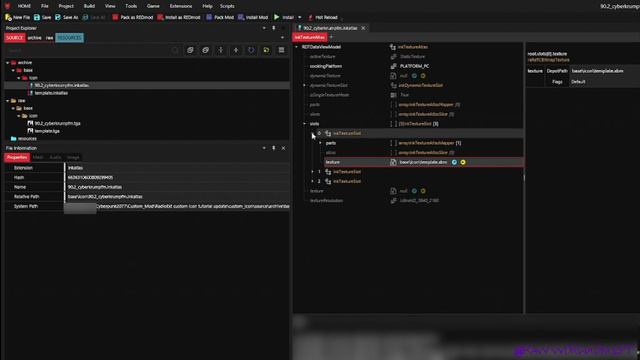Select template.inkatlas in Project Explorer

(x=51, y=93)
